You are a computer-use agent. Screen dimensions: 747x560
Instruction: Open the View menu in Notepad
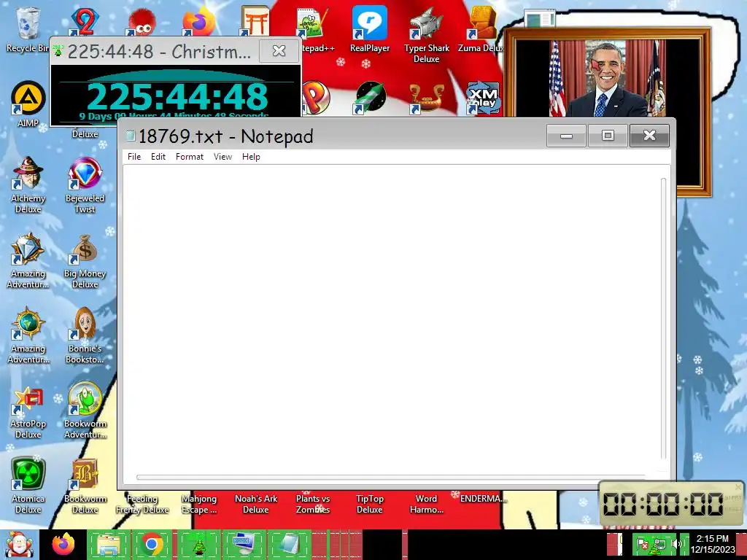click(222, 157)
